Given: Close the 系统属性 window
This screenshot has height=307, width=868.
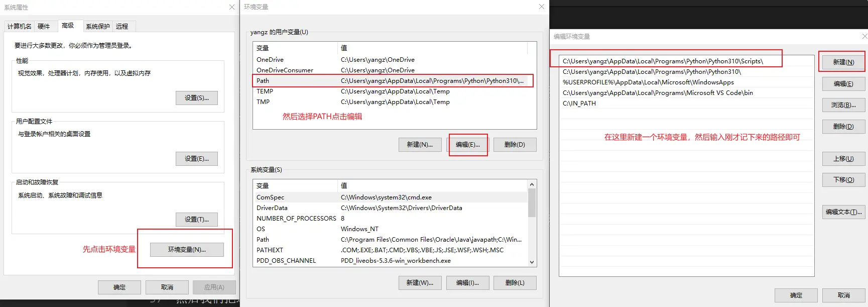Looking at the screenshot, I should click(x=231, y=7).
